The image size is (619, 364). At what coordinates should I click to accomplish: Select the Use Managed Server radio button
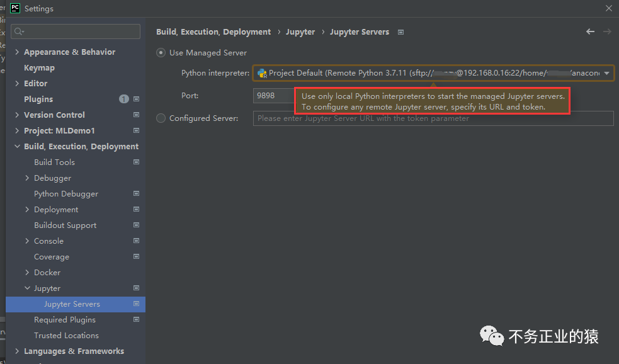(161, 52)
